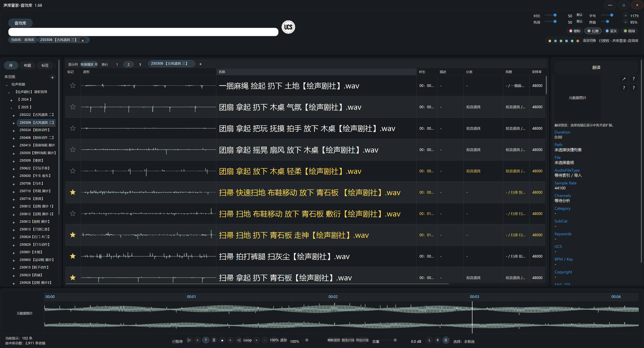
Task: Click the round UCS logo button
Action: [288, 27]
